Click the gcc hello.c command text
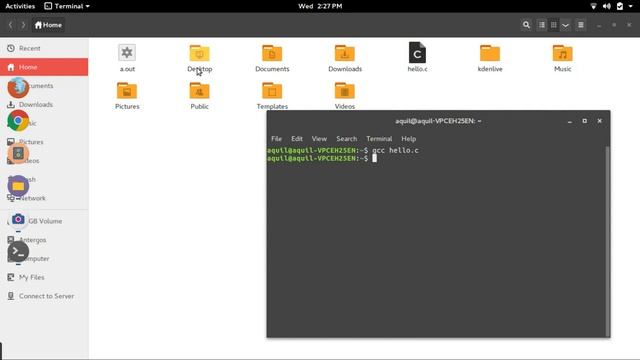The image size is (640, 360). 395,150
